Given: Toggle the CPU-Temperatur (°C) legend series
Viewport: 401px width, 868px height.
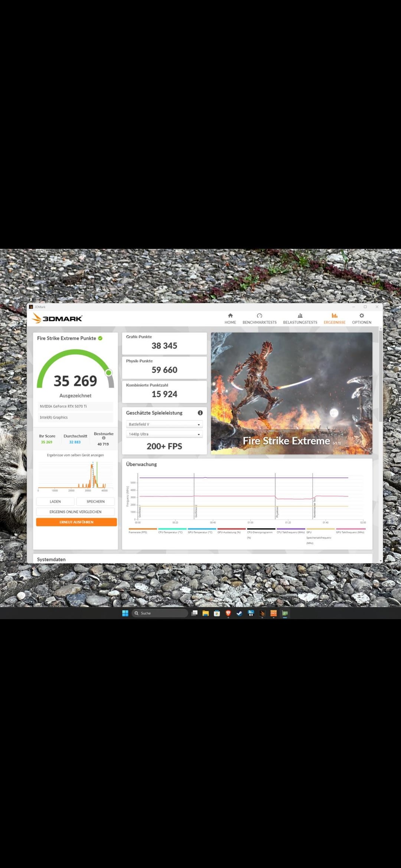Looking at the screenshot, I should [x=172, y=531].
